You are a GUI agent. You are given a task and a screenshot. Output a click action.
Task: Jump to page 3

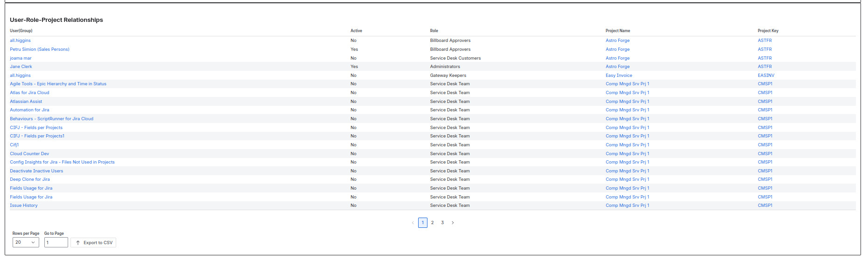[442, 223]
